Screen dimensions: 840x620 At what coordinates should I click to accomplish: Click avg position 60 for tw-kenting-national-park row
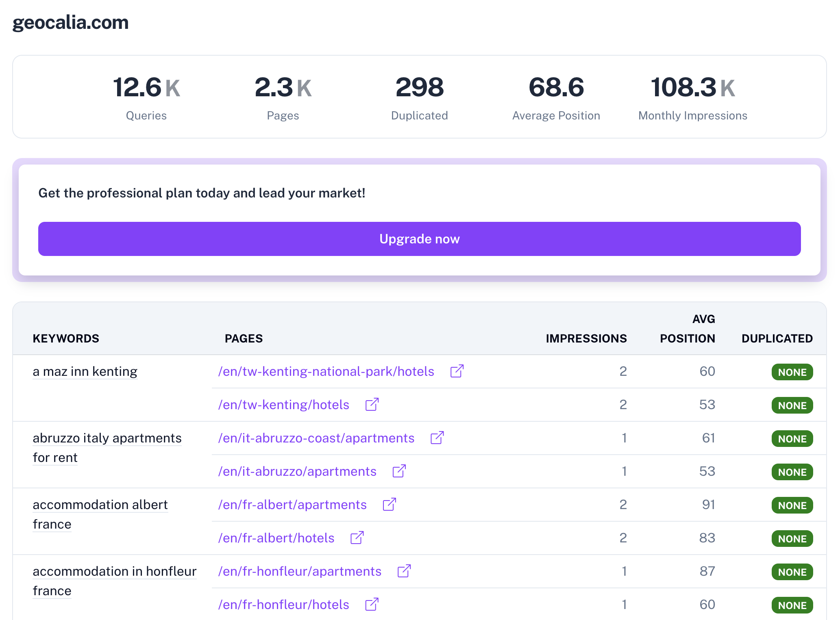tap(707, 371)
